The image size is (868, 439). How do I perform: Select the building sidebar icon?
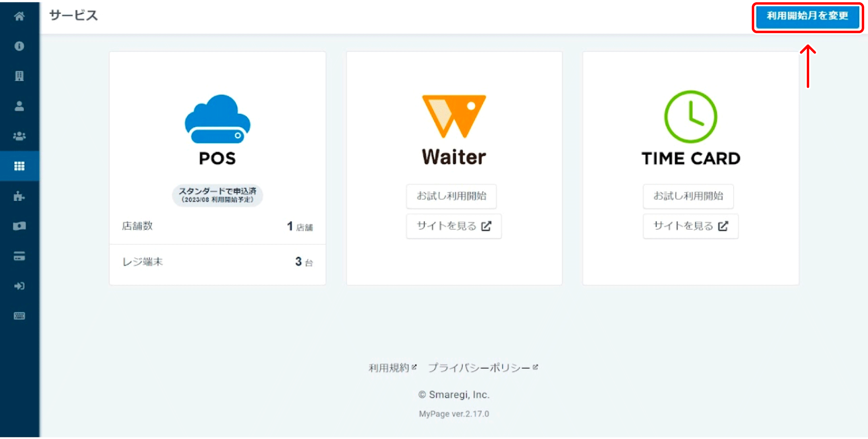[x=19, y=76]
